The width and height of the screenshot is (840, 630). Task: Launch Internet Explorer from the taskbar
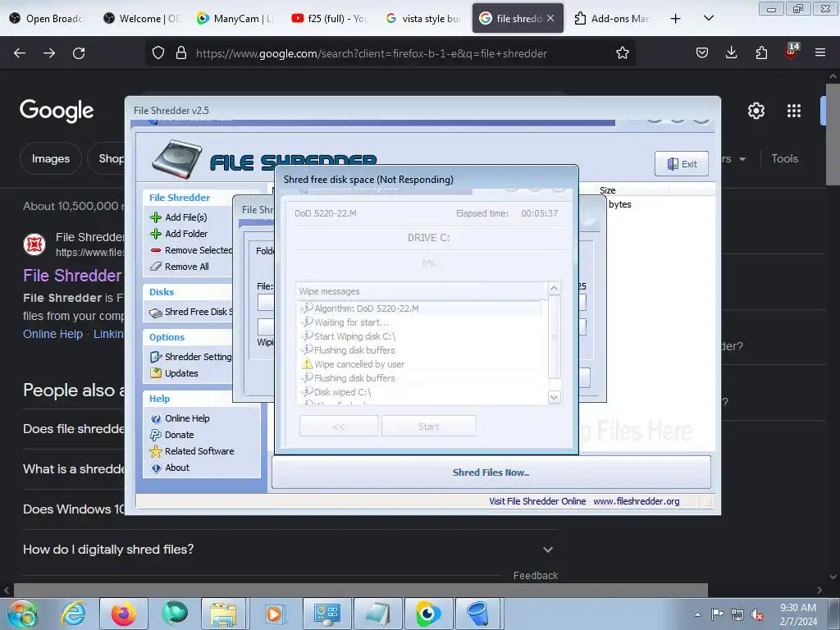pyautogui.click(x=73, y=614)
